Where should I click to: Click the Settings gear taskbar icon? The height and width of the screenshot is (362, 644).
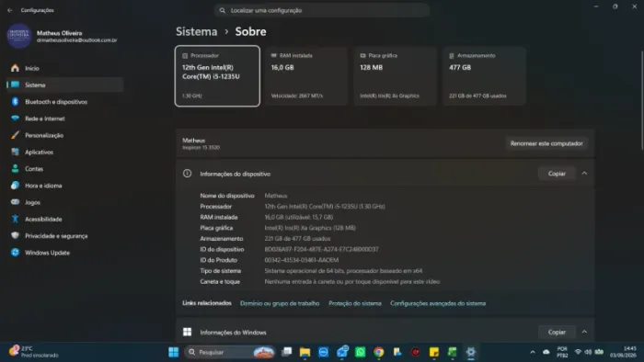point(471,352)
